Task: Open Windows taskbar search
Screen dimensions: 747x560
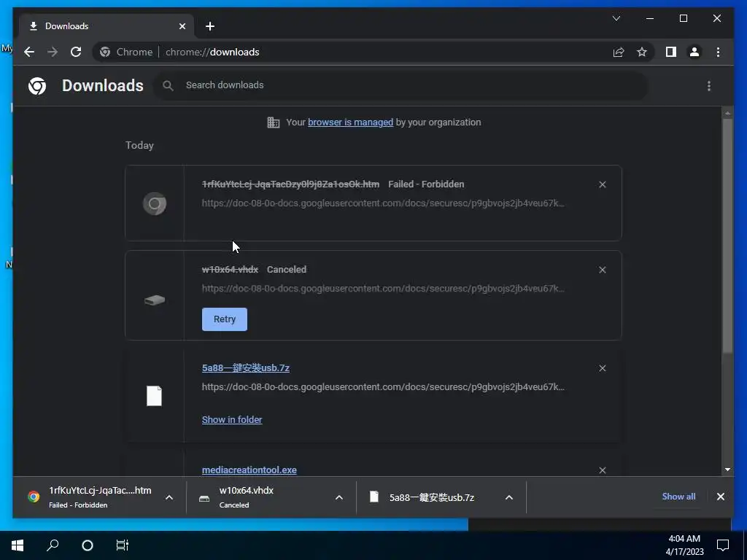Action: (x=53, y=545)
